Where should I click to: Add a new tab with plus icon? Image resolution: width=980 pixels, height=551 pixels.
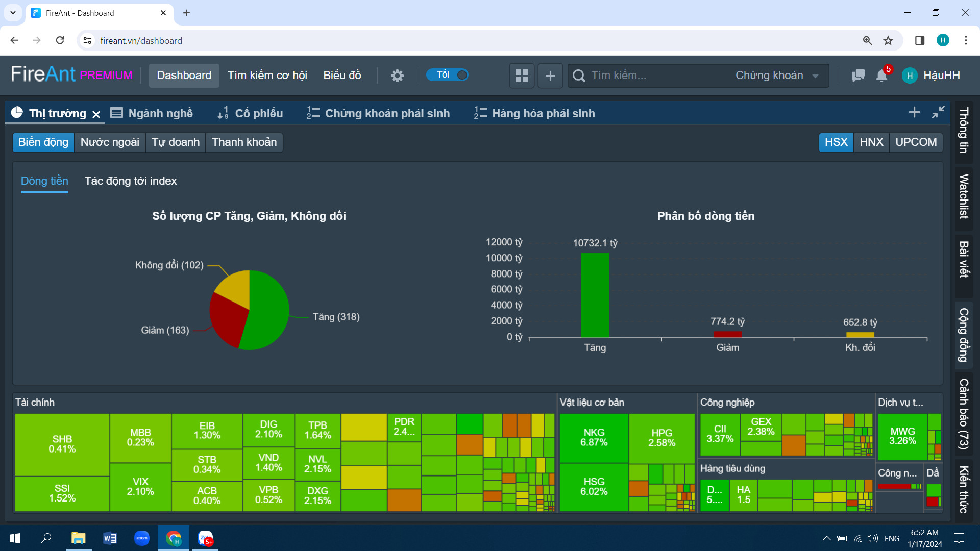(914, 112)
